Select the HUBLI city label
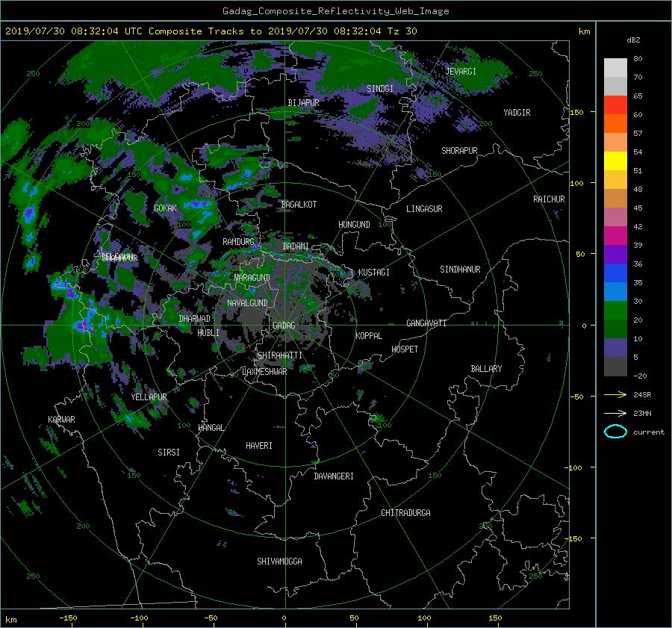Image resolution: width=672 pixels, height=628 pixels. [x=208, y=333]
